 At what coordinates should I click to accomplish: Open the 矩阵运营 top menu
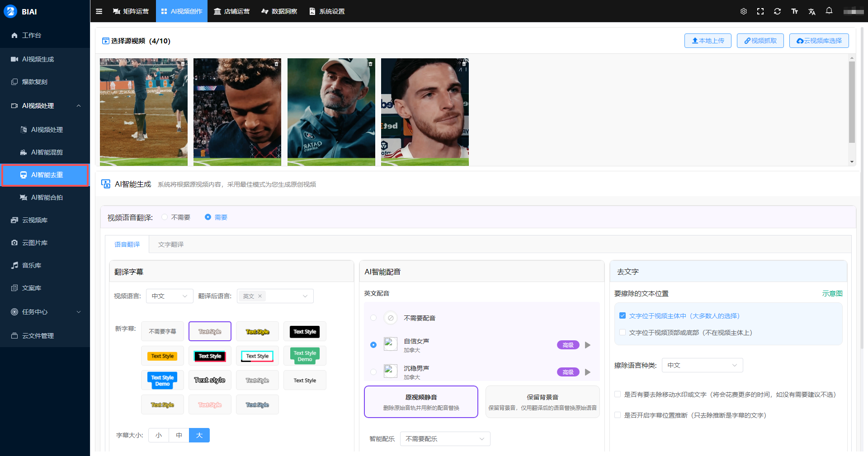coord(131,11)
